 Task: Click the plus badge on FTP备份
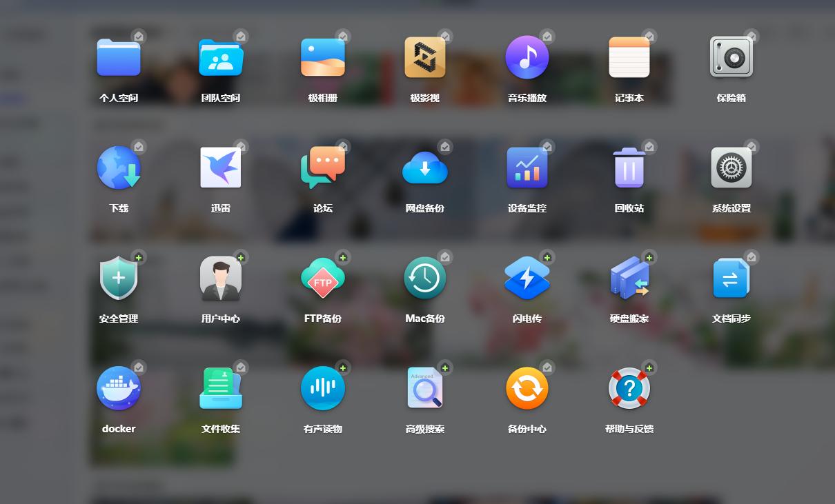pos(343,257)
